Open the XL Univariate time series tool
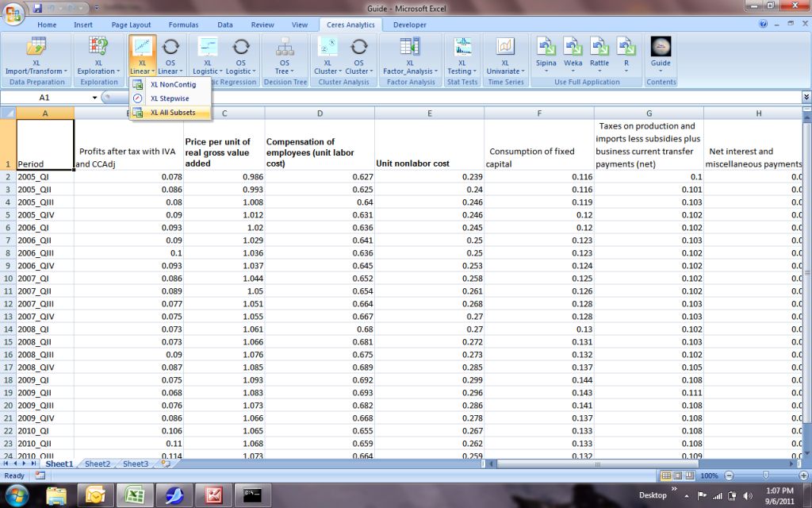This screenshot has height=508, width=812. click(505, 56)
